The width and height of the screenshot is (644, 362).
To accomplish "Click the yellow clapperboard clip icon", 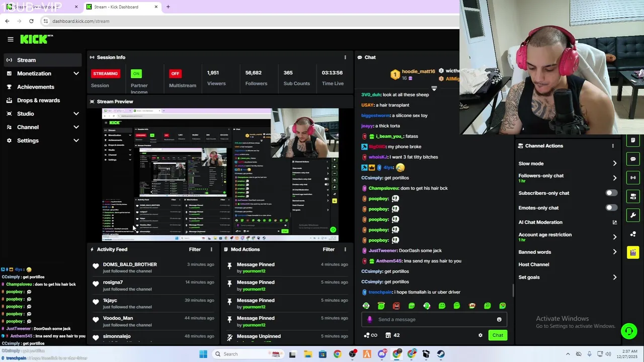I will click(633, 252).
